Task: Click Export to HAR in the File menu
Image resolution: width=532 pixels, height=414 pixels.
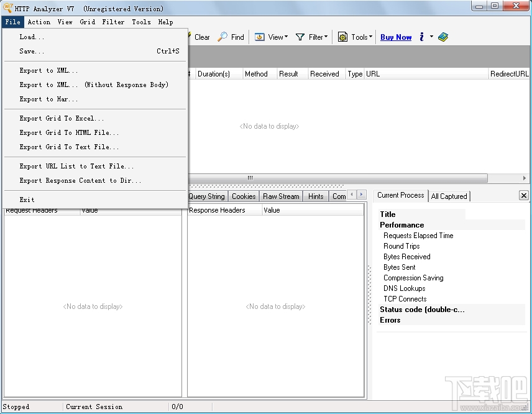Action: [48, 99]
